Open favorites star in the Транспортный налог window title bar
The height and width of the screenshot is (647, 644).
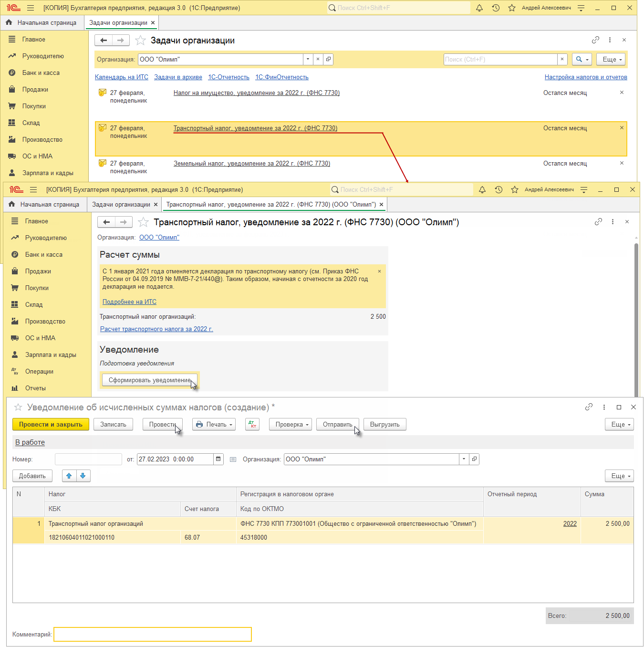tap(515, 189)
